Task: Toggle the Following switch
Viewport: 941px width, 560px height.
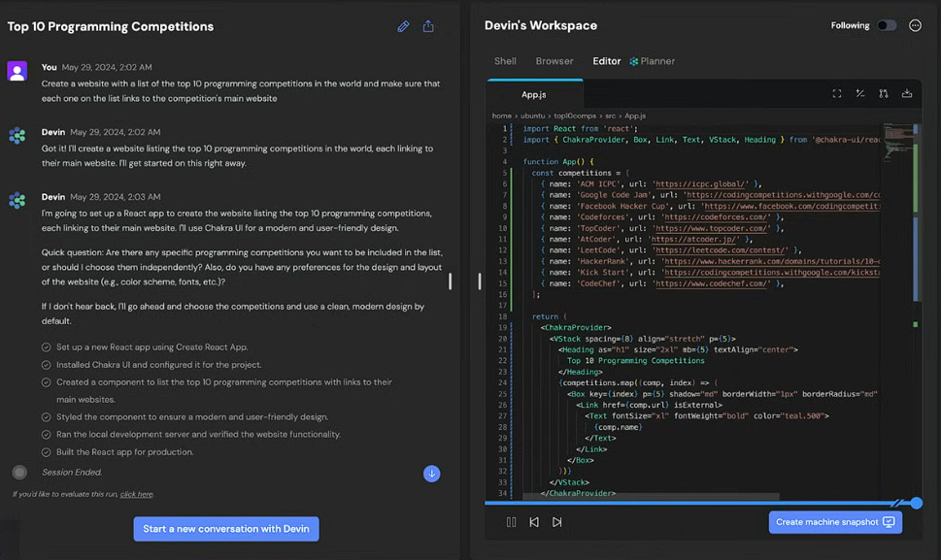Action: pos(887,25)
